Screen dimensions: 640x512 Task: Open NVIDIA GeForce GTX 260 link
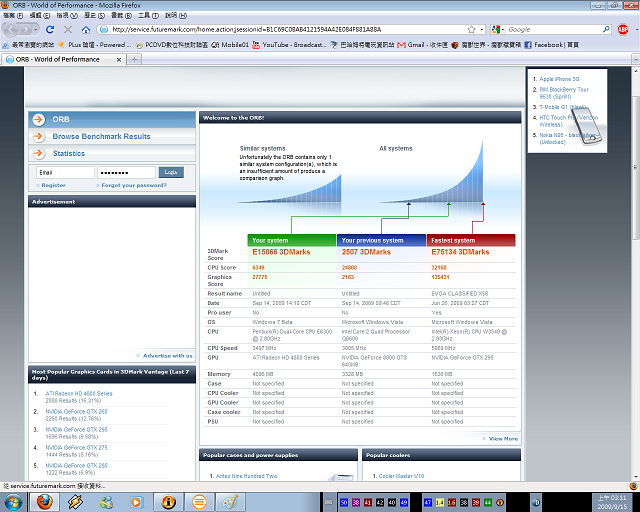(x=76, y=412)
